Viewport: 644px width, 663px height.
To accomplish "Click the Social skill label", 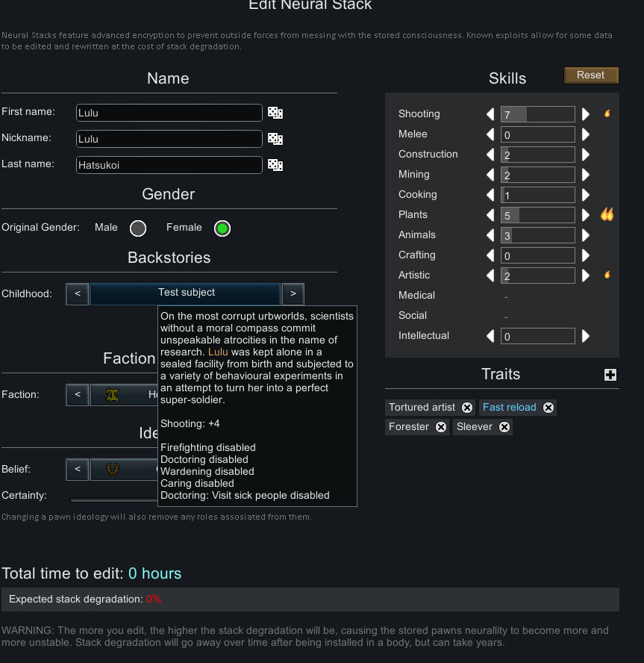I will click(413, 315).
